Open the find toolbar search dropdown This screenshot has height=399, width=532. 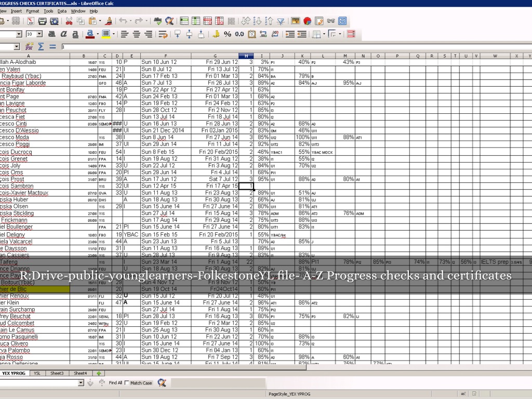click(x=81, y=383)
